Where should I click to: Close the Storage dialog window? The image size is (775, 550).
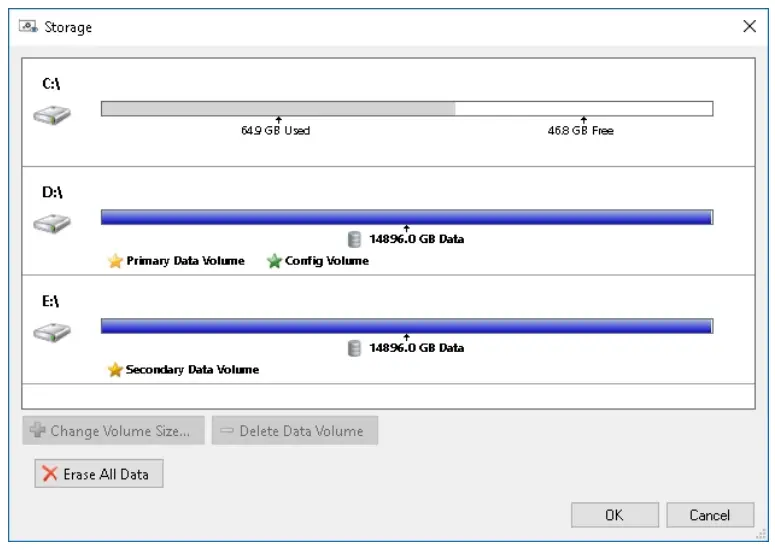tap(749, 27)
